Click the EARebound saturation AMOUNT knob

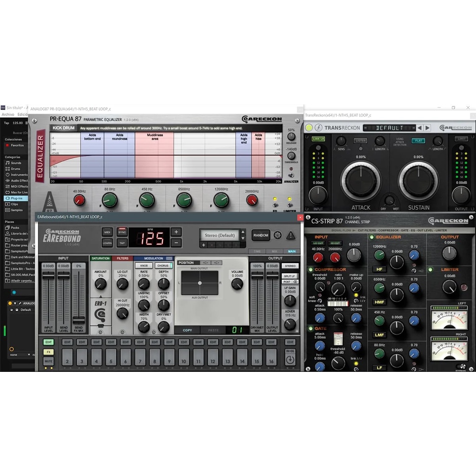click(100, 284)
